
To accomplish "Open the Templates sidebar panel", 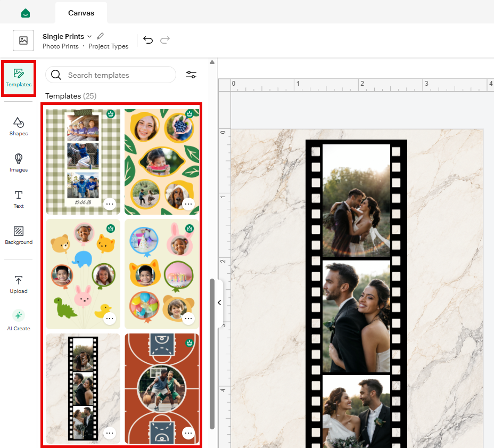I will [19, 78].
